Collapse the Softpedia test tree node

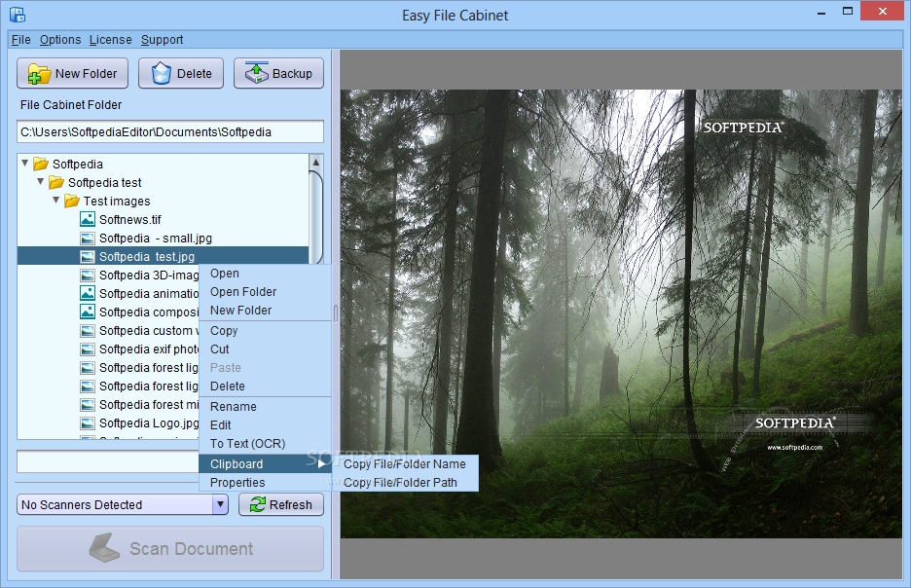[41, 182]
